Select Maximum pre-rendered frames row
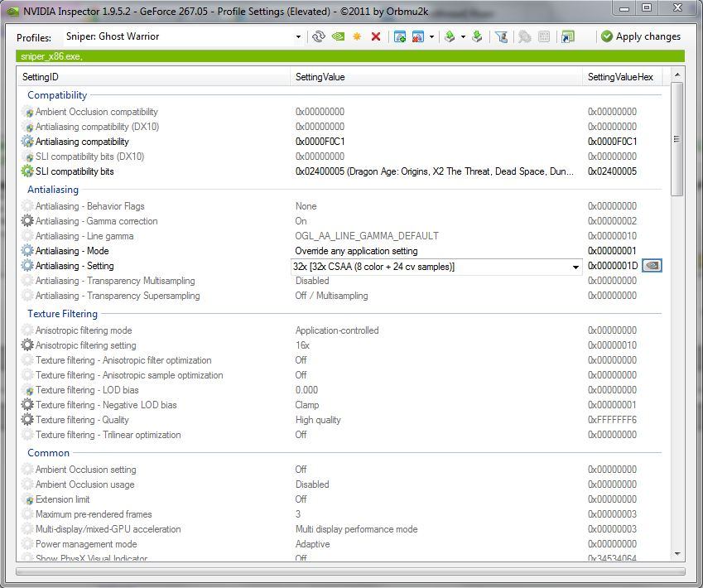 tap(341, 514)
